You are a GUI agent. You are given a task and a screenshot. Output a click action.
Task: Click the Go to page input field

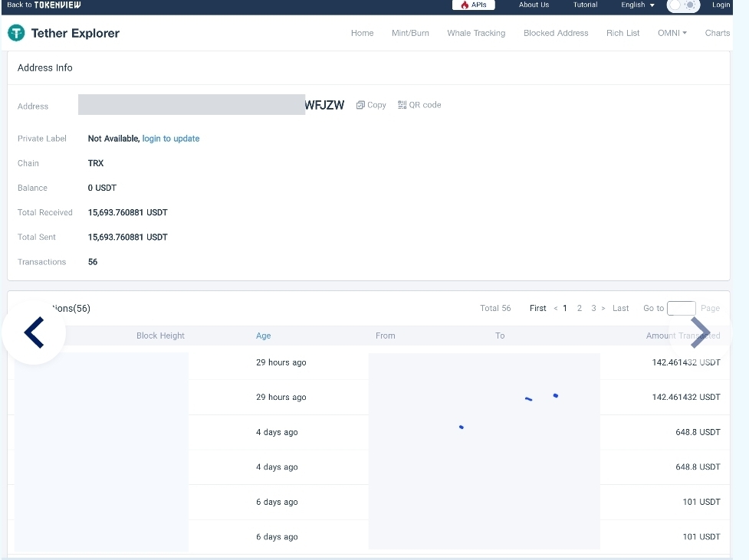coord(682,309)
